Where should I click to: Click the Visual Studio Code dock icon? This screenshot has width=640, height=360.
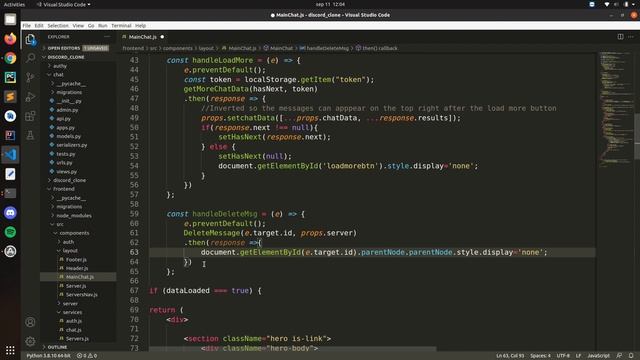10,155
